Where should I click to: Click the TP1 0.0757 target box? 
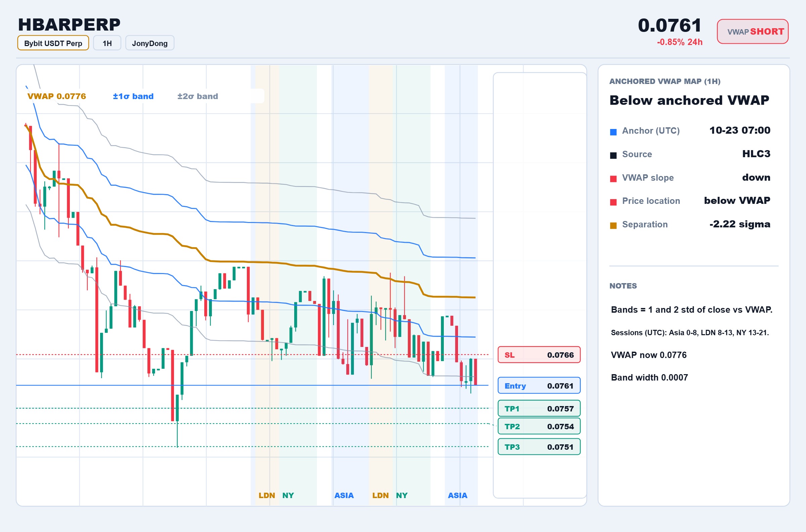pos(539,408)
